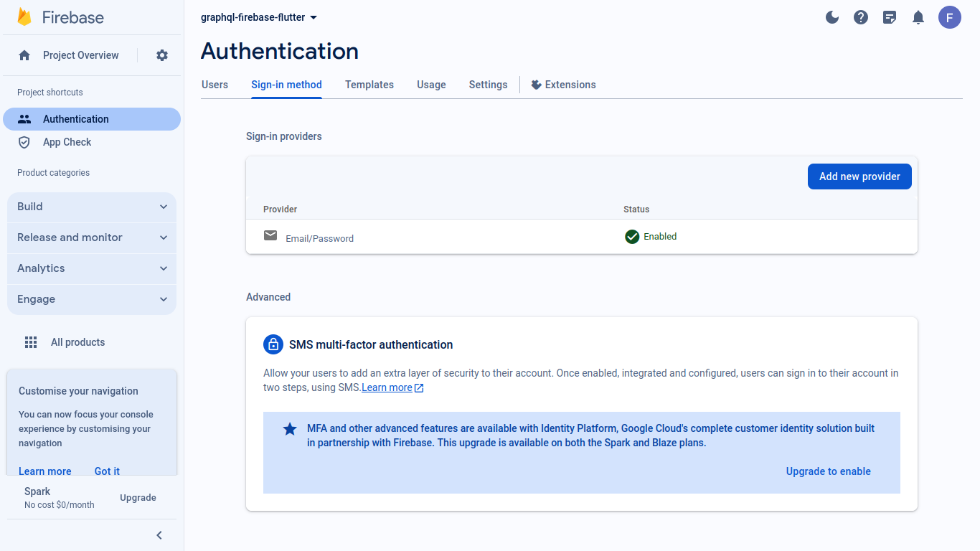Click the Provider column header
980x551 pixels.
(x=280, y=209)
